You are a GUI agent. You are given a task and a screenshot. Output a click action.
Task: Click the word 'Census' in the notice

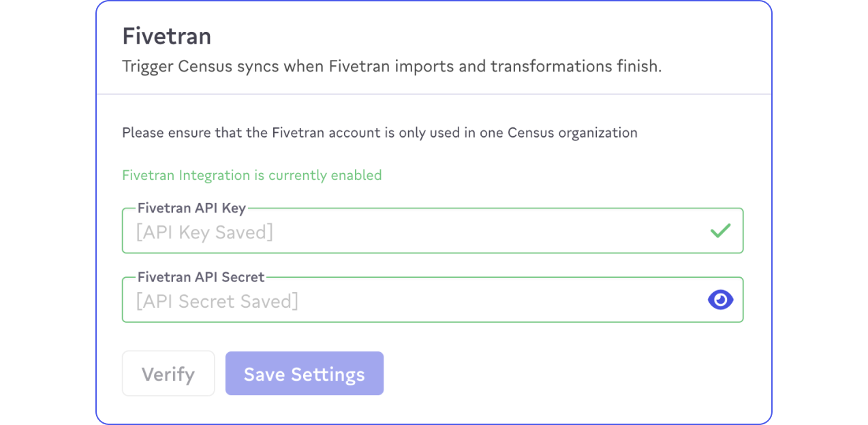[531, 133]
